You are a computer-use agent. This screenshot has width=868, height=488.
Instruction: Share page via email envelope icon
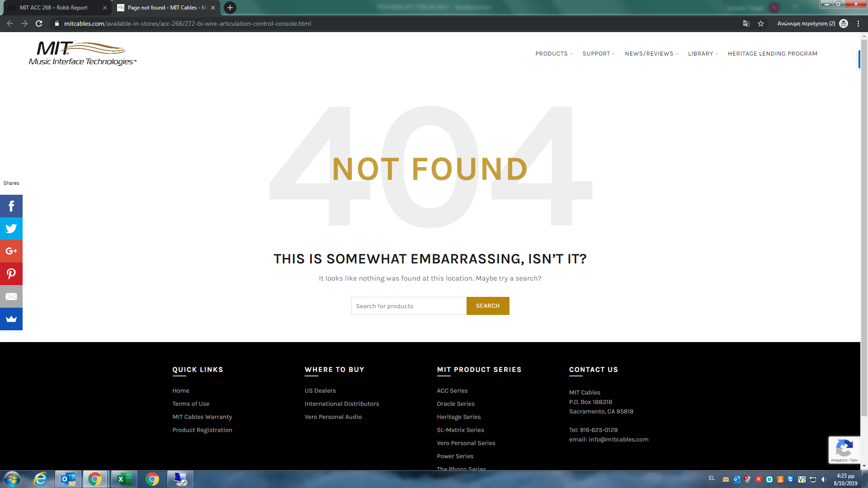coord(11,296)
